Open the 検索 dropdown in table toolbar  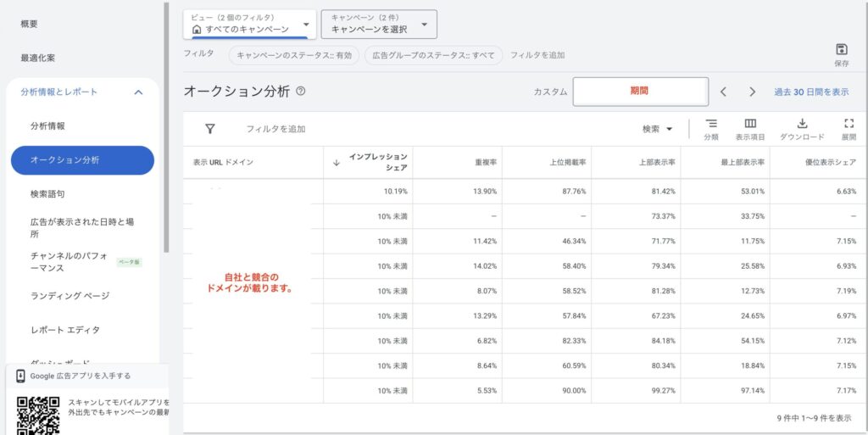click(657, 129)
